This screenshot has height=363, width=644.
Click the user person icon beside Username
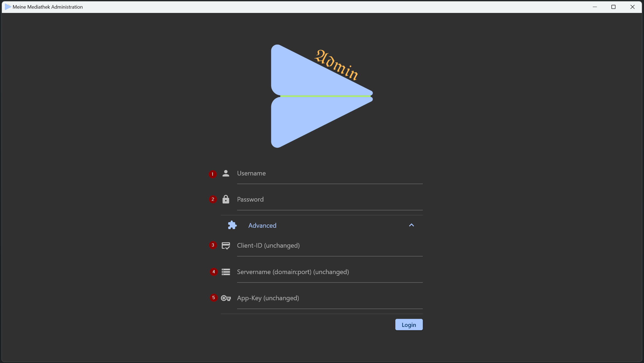coord(226,173)
